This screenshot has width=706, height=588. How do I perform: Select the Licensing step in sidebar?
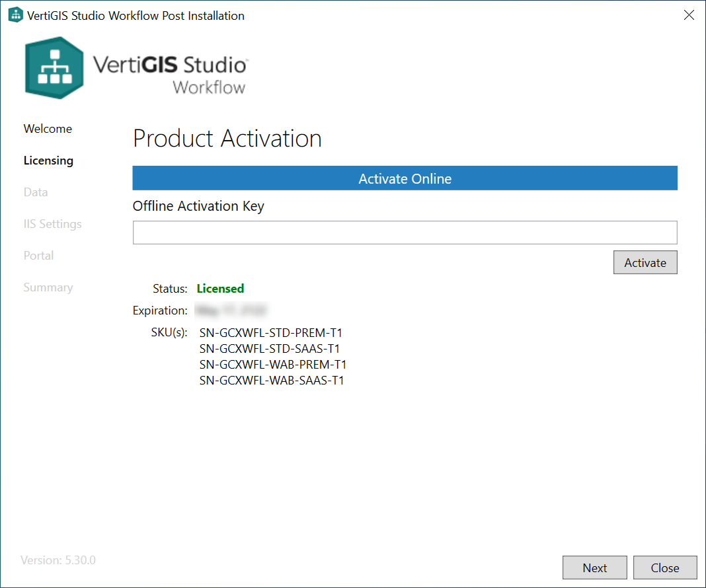coord(48,161)
